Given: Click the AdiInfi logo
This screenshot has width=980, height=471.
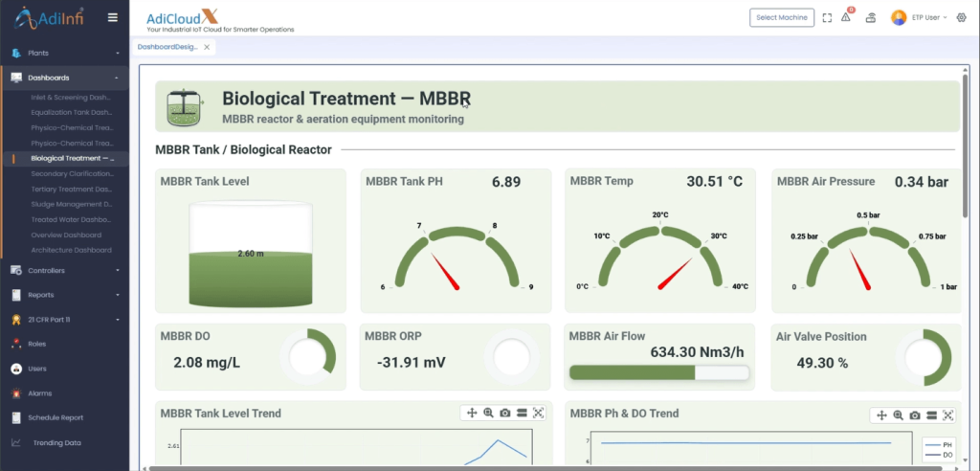Looking at the screenshot, I should (x=49, y=17).
